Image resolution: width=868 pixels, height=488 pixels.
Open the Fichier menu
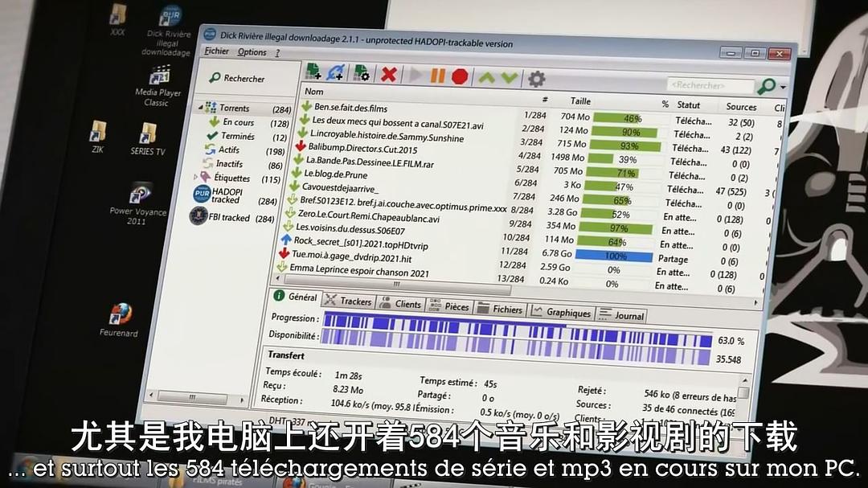click(x=216, y=51)
